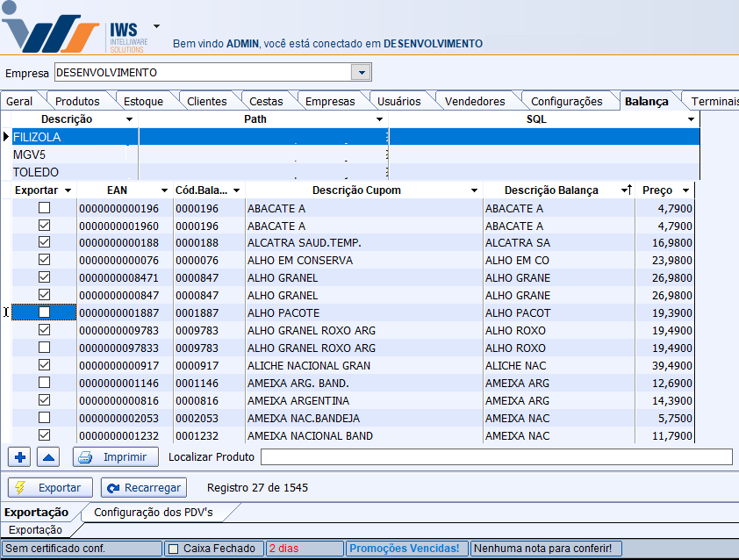Image resolution: width=739 pixels, height=560 pixels.
Task: Sort by the Descrição Balança column arrow
Action: tap(628, 190)
